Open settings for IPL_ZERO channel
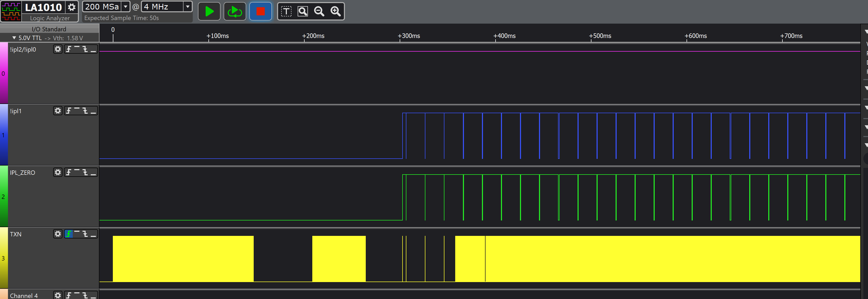The image size is (868, 299). tap(58, 172)
